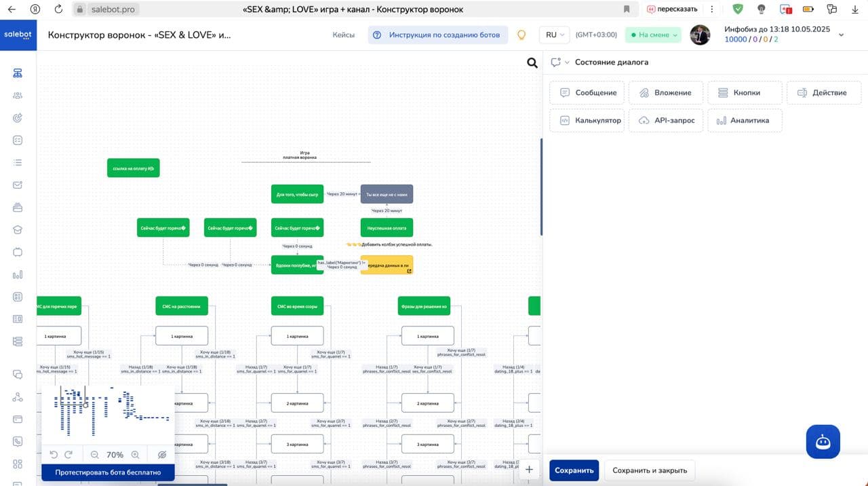Viewport: 868px width, 486px height.
Task: Toggle the minimap visibility eye icon
Action: pyautogui.click(x=162, y=455)
